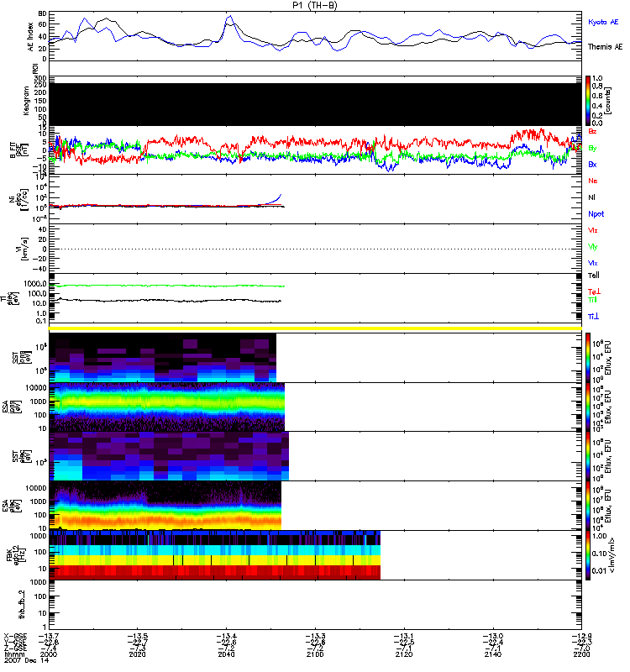Click the FBK <|mV/m|> color bar
The image size is (630, 672).
(x=587, y=555)
